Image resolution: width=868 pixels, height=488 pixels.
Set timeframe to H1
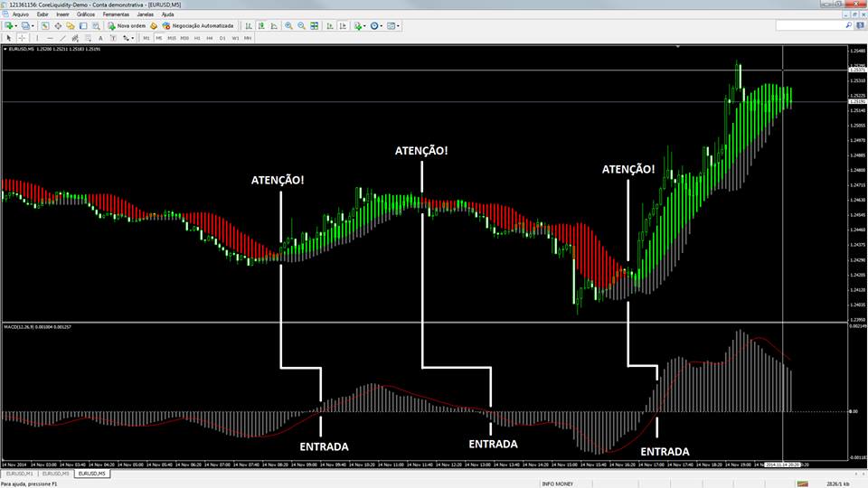click(x=197, y=38)
